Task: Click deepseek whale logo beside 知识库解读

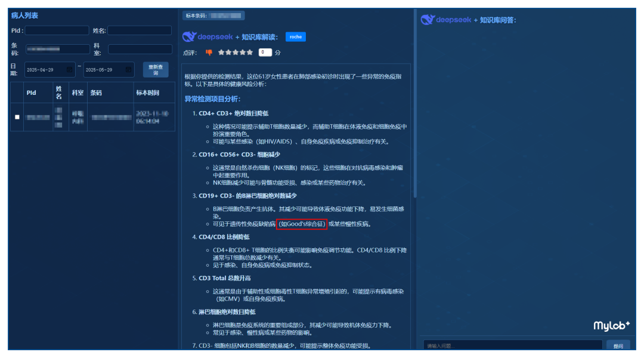Action: click(x=190, y=36)
